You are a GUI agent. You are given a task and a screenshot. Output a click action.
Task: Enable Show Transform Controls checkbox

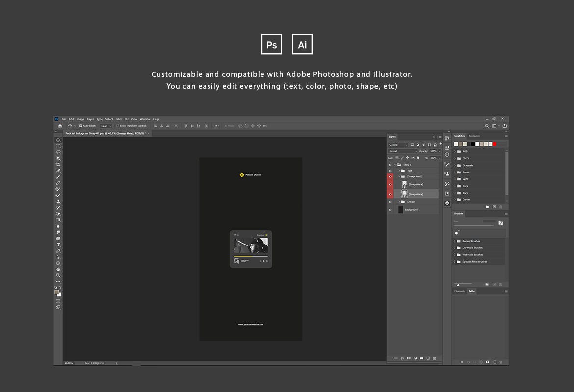118,126
